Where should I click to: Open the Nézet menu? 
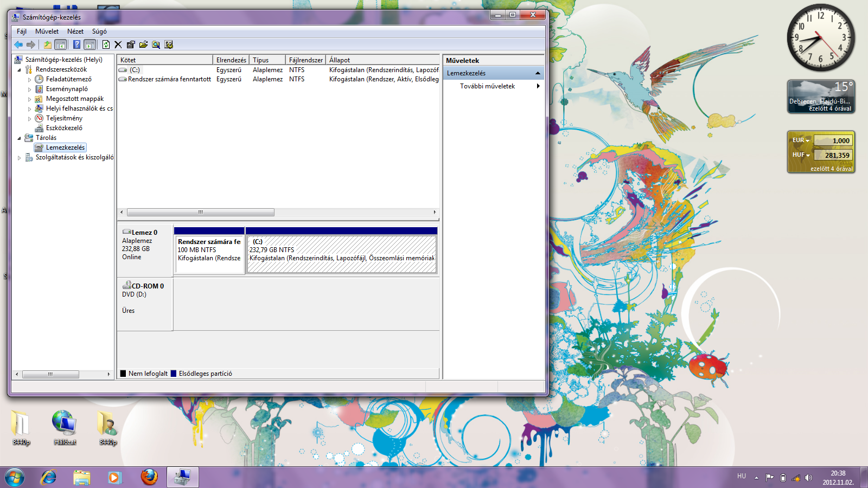coord(75,31)
